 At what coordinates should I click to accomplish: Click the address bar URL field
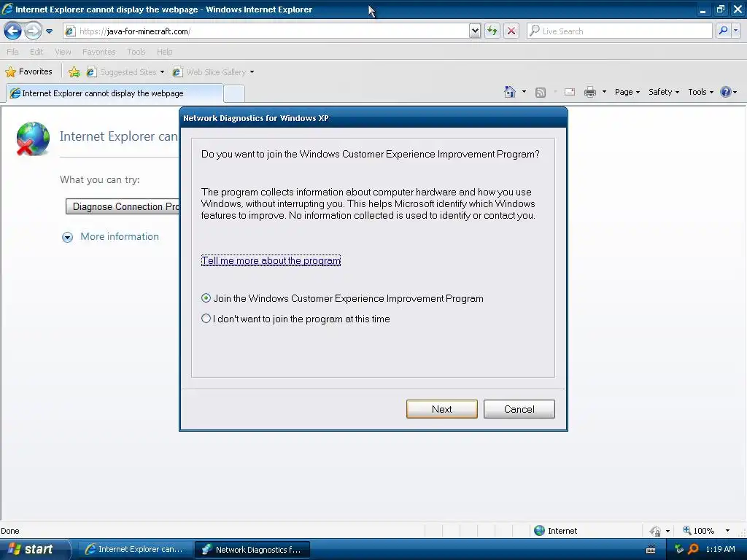click(266, 31)
